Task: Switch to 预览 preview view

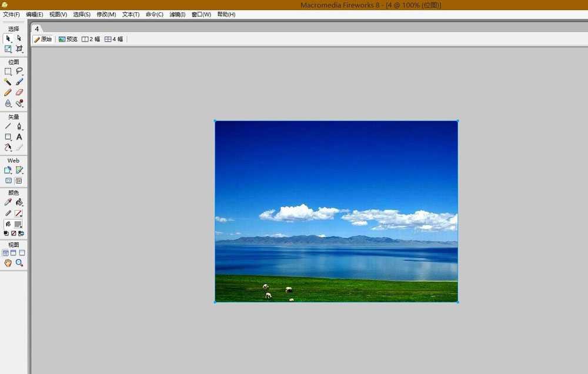Action: coord(68,39)
